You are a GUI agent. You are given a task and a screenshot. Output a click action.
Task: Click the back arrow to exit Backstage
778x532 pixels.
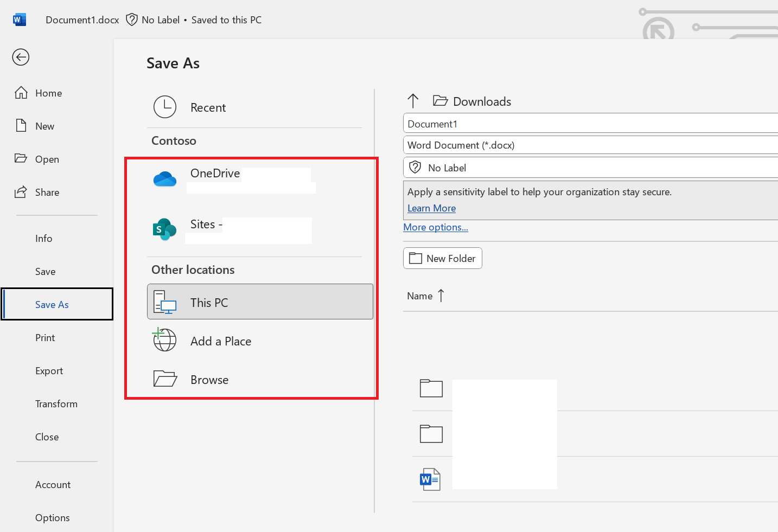click(21, 57)
